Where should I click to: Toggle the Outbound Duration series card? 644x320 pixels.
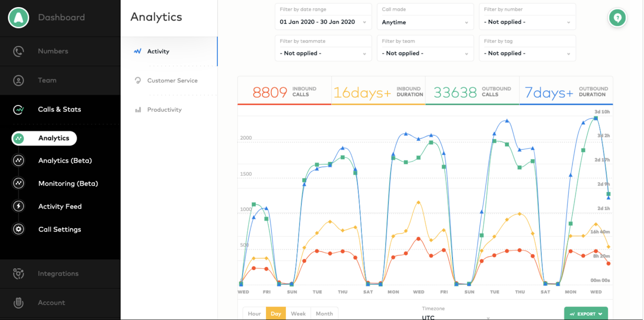[566, 91]
